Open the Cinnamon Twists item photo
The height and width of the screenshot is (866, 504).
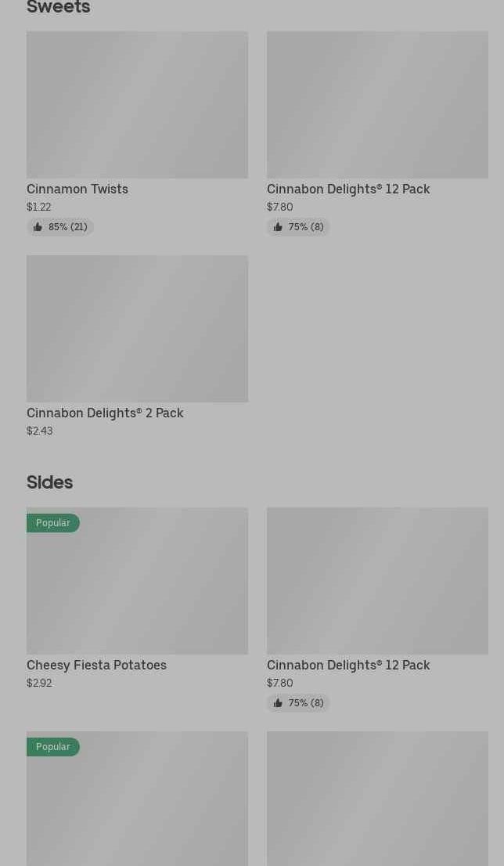[137, 105]
